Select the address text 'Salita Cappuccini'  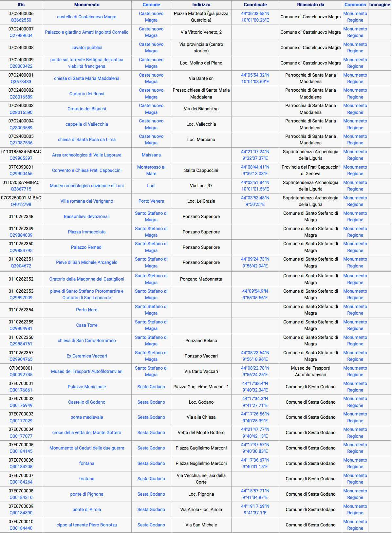pos(201,170)
